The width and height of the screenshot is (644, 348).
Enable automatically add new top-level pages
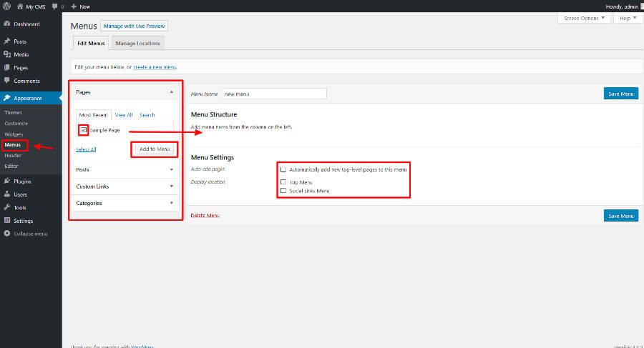click(x=283, y=169)
